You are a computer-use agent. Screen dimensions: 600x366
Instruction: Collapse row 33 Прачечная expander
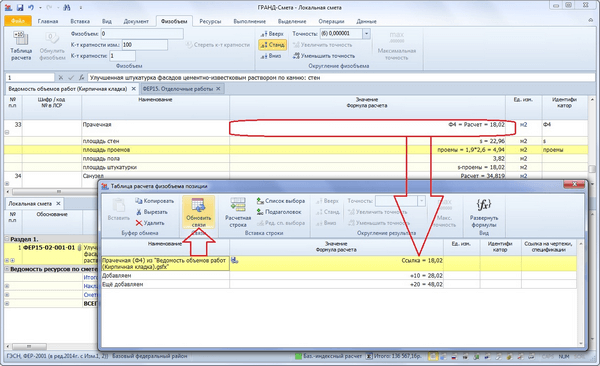point(7,132)
